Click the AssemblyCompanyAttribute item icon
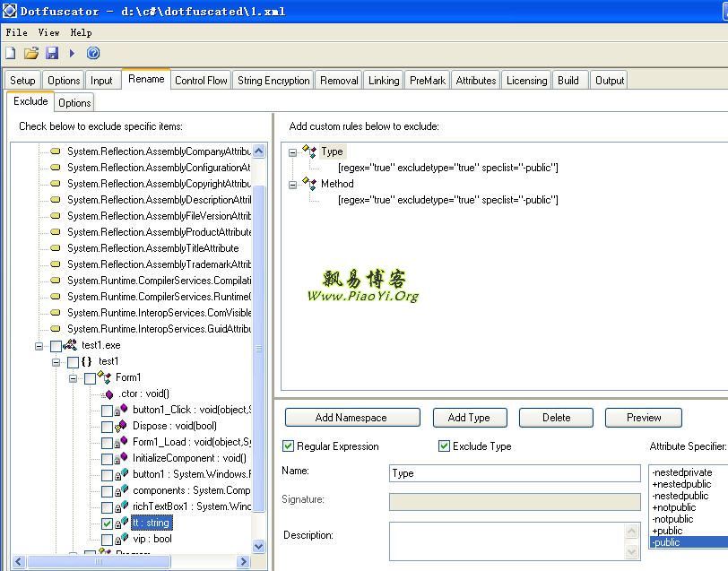Viewport: 728px width, 571px height. pyautogui.click(x=56, y=151)
